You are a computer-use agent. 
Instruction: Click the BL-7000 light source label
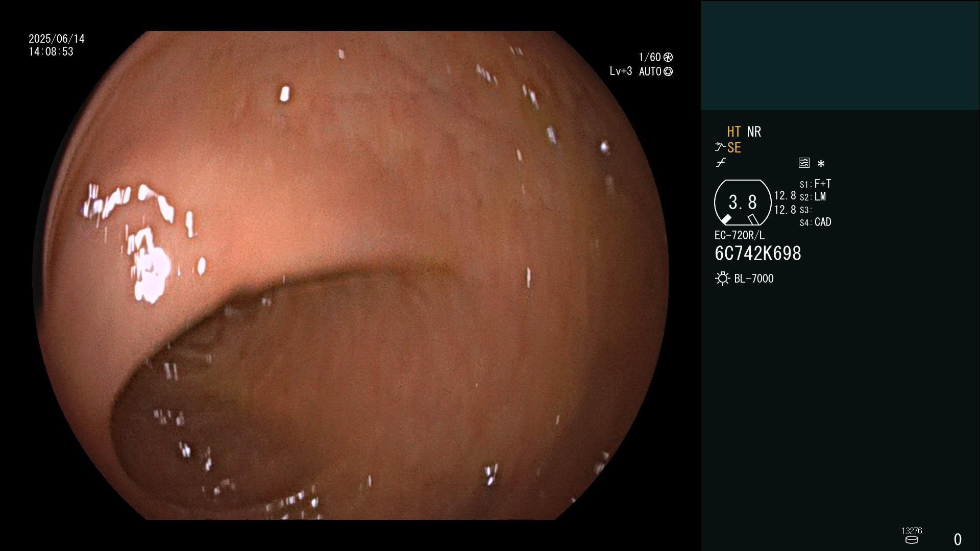tap(754, 279)
